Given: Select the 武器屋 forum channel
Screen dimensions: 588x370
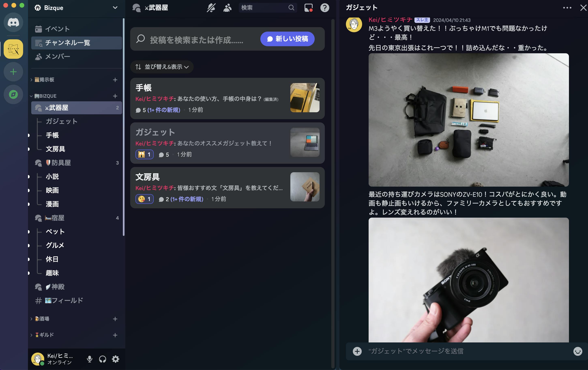Looking at the screenshot, I should click(76, 108).
